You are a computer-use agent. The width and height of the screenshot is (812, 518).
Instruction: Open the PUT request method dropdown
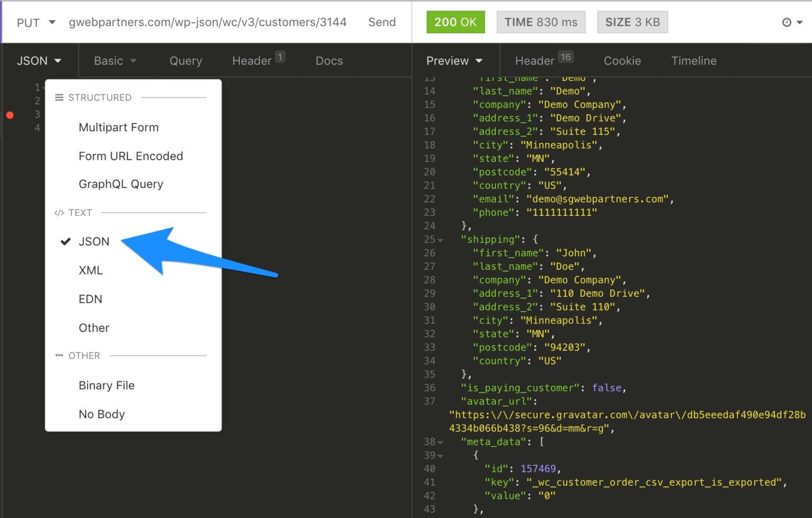pyautogui.click(x=35, y=22)
